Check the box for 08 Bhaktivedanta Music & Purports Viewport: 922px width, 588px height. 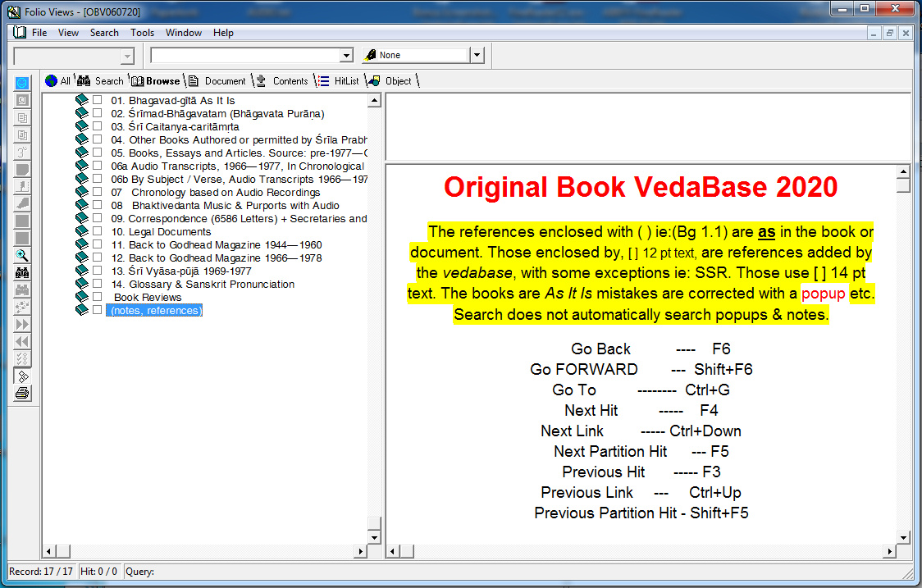point(98,205)
